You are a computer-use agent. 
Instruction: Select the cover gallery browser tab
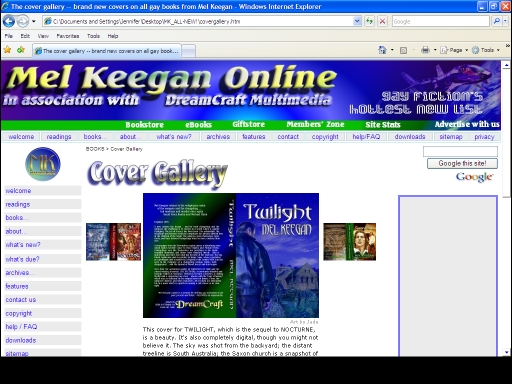(x=107, y=51)
